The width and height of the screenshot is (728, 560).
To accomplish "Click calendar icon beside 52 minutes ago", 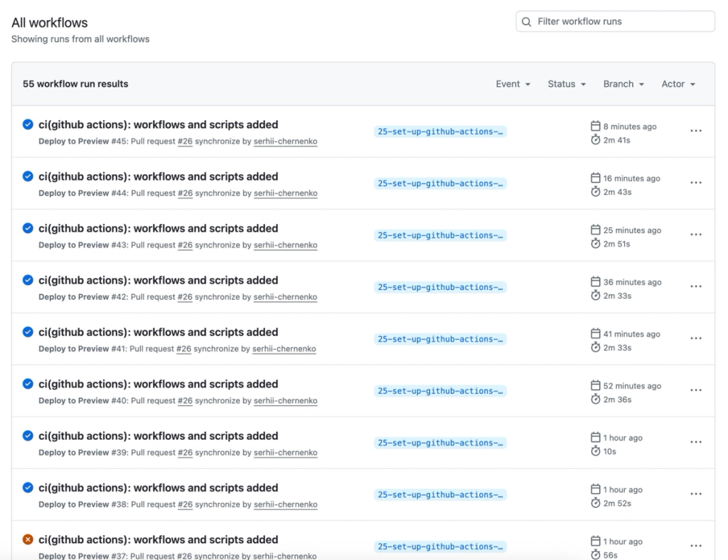I will tap(596, 386).
